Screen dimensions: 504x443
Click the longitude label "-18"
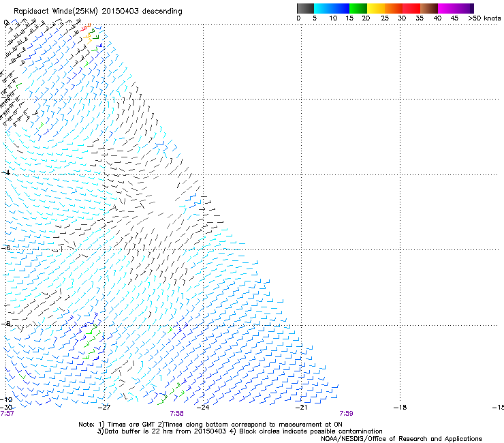tap(400, 408)
